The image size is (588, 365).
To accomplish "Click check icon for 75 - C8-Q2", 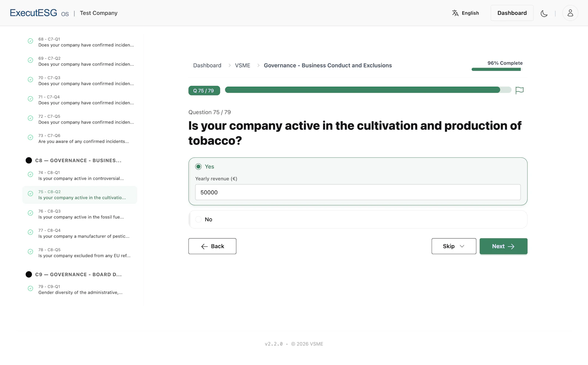I will click(31, 194).
